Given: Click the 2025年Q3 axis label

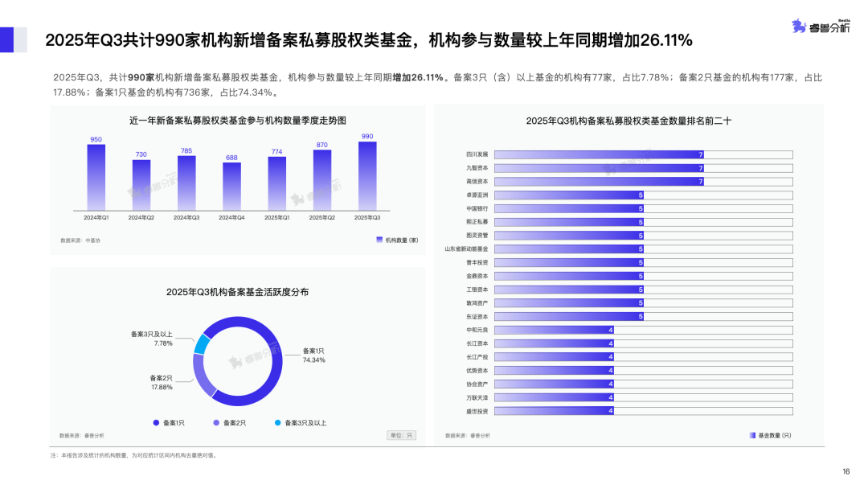Looking at the screenshot, I should coord(367,218).
